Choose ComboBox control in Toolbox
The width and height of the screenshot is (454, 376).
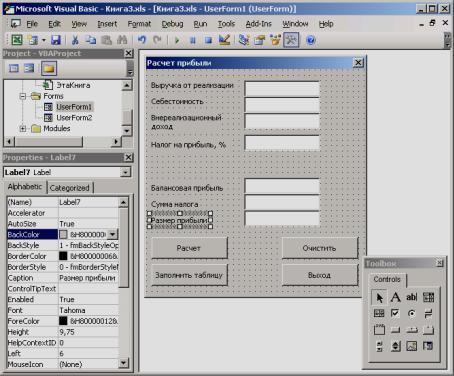pyautogui.click(x=428, y=297)
